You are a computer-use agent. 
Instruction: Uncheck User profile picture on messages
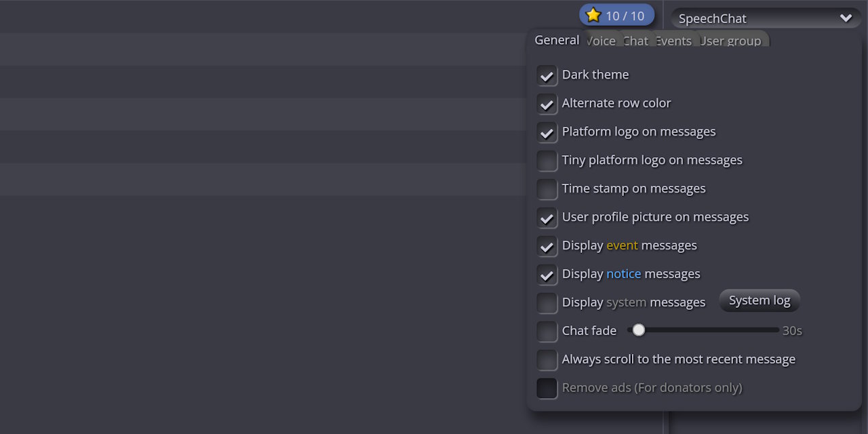[547, 218]
